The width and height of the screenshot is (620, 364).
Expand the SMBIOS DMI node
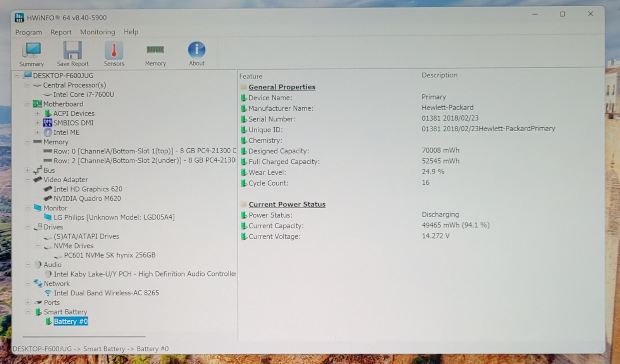(x=38, y=123)
